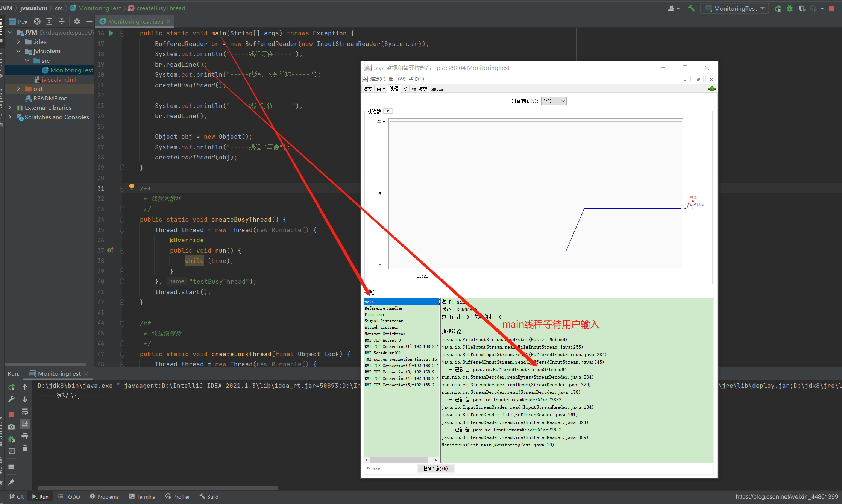842x504 pixels.
Task: Click the Dump Threads camera icon
Action: point(11,427)
